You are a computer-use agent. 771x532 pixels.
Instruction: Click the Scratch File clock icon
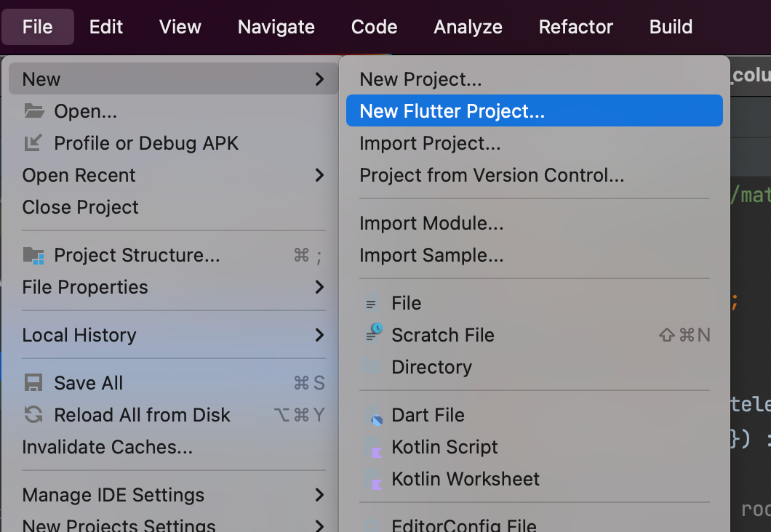coord(374,333)
